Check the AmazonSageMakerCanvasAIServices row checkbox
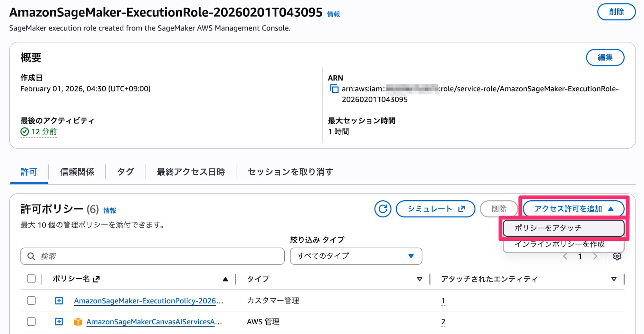The width and height of the screenshot is (644, 334). (32, 322)
